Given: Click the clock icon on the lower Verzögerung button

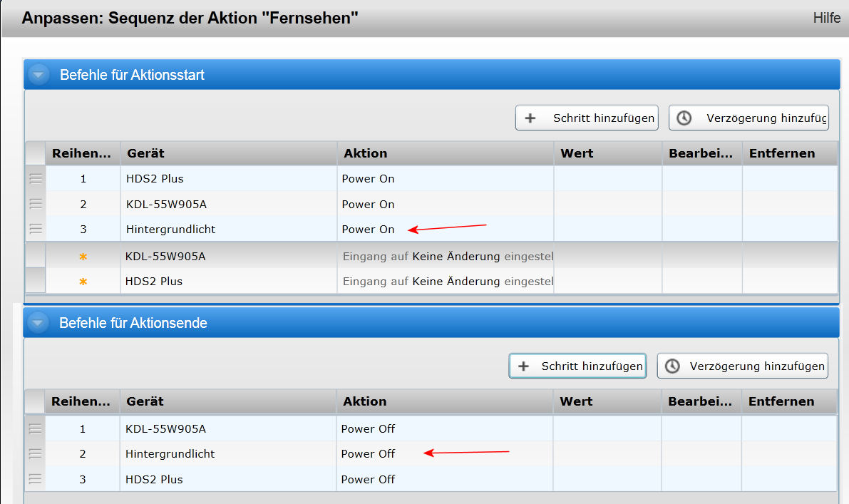Looking at the screenshot, I should (672, 366).
